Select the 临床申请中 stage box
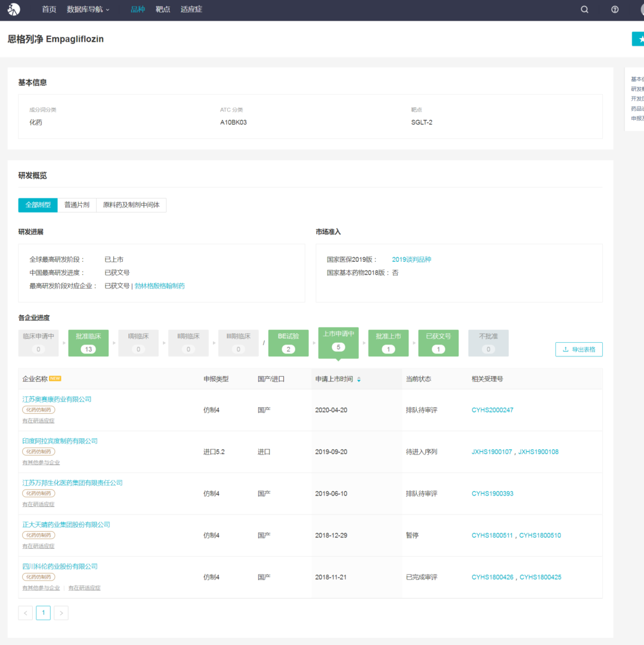The height and width of the screenshot is (645, 644). [x=38, y=343]
